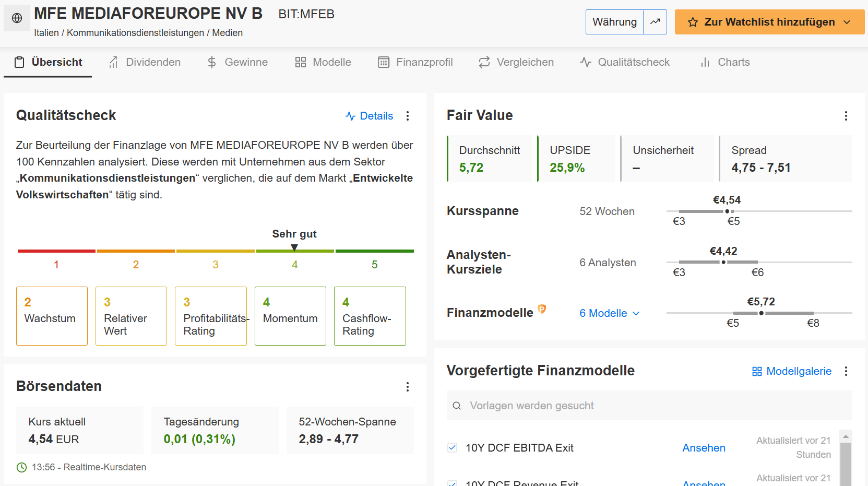
Task: Click the search magnifier icon in Vorlagen field
Action: (457, 406)
